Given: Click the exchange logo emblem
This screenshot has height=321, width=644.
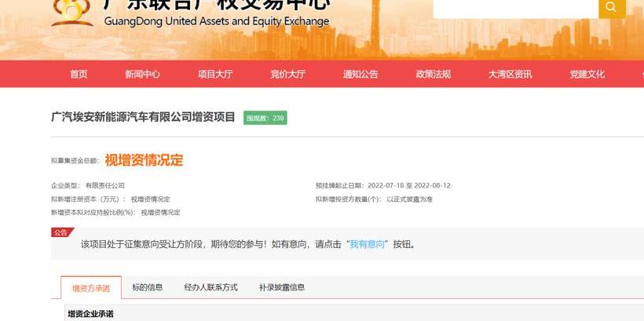Looking at the screenshot, I should click(72, 13).
